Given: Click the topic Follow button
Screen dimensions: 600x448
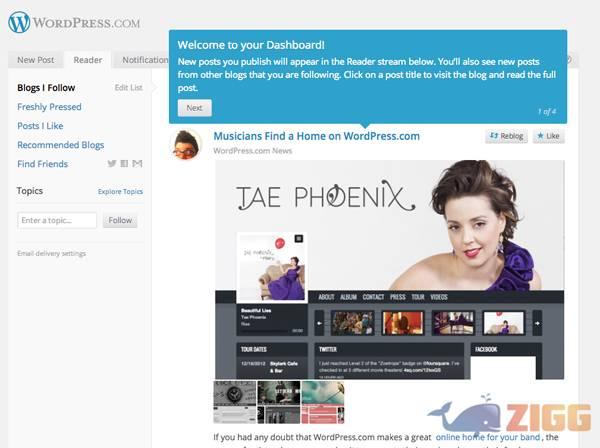Looking at the screenshot, I should 120,220.
